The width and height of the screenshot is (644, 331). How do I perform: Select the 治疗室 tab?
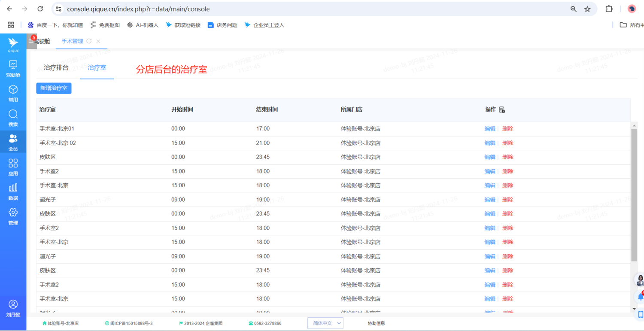click(97, 68)
